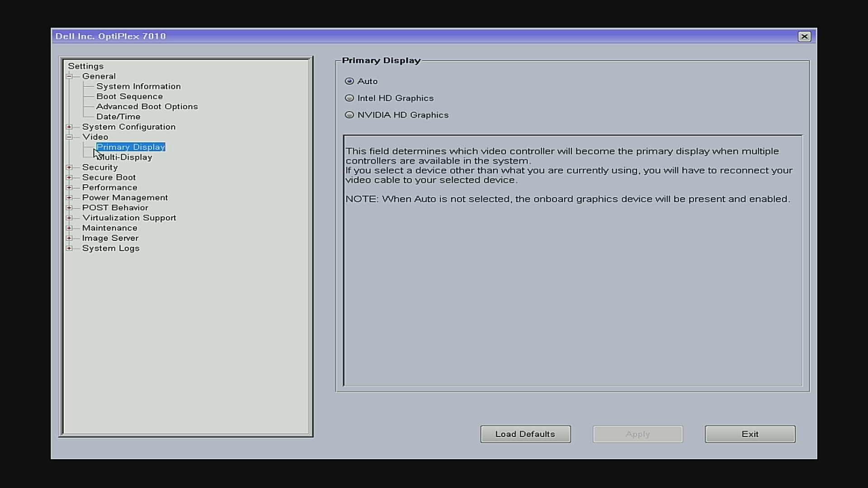Expand the System Logs section

(69, 248)
